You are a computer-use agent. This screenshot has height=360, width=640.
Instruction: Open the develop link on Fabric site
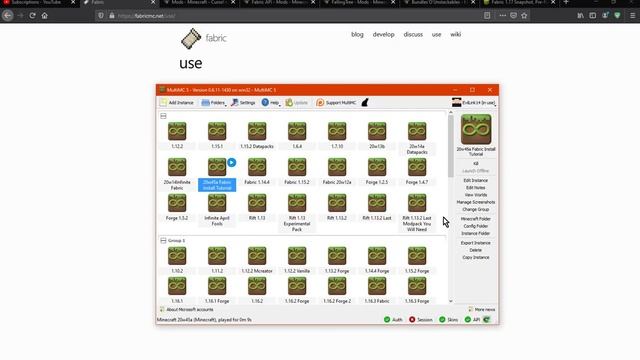coord(383,34)
